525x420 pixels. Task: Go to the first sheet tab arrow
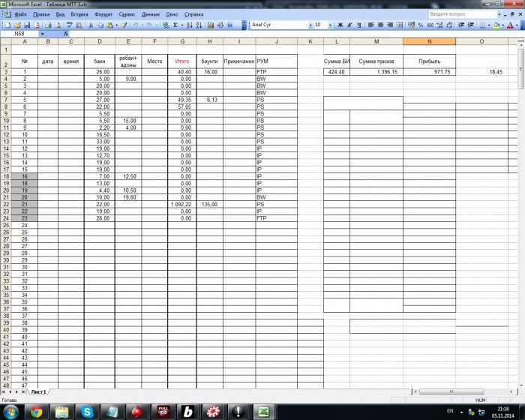(4, 391)
